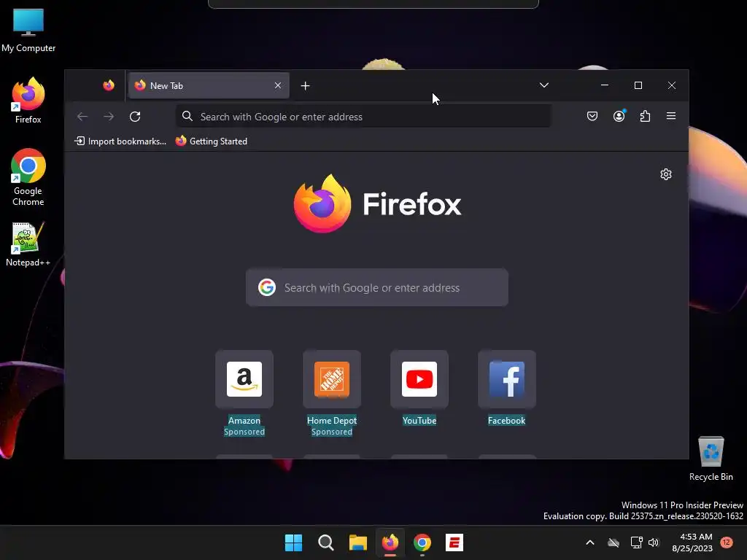
Task: Open the Firefox application menu (hamburger)
Action: 671,116
